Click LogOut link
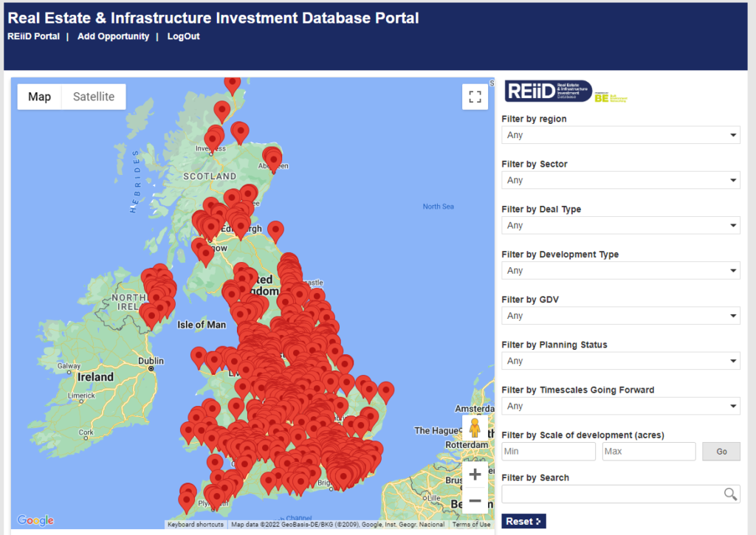The height and width of the screenshot is (535, 756). 183,36
